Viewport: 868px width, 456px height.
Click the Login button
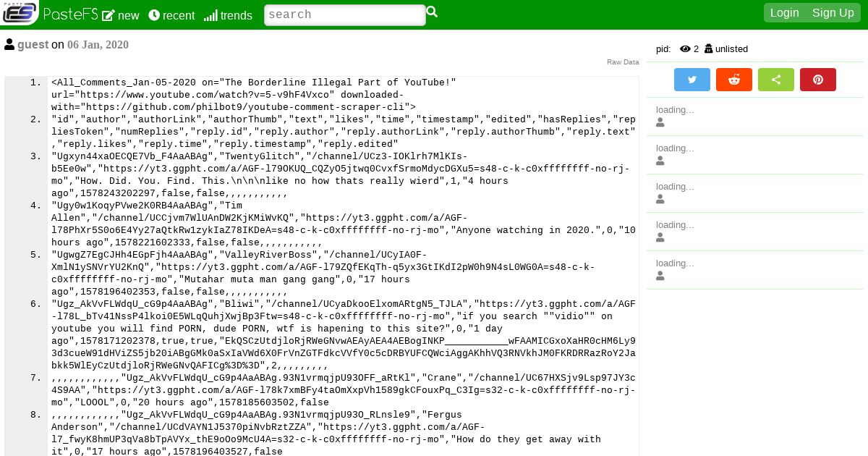coord(785,12)
